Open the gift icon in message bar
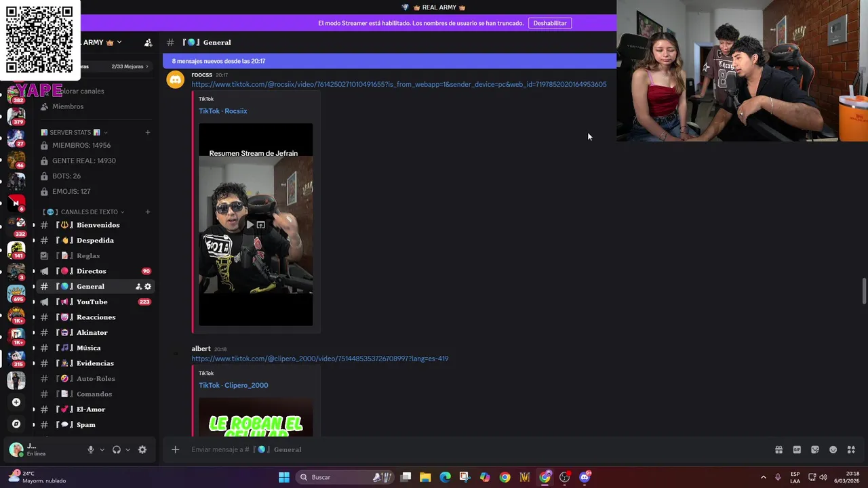 point(778,449)
